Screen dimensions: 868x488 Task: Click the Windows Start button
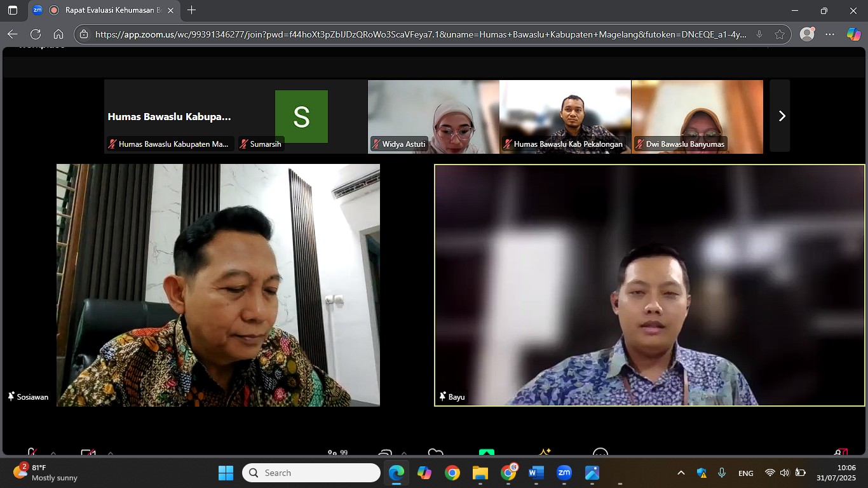coord(226,473)
